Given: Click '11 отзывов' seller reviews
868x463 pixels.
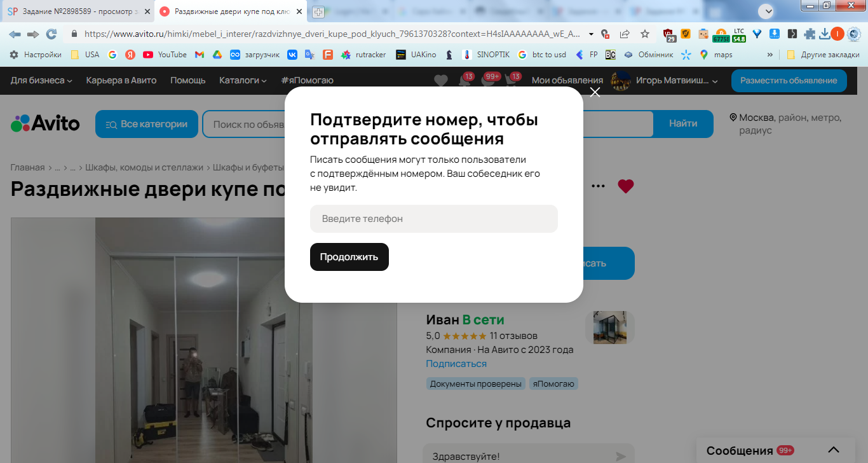Looking at the screenshot, I should point(513,335).
